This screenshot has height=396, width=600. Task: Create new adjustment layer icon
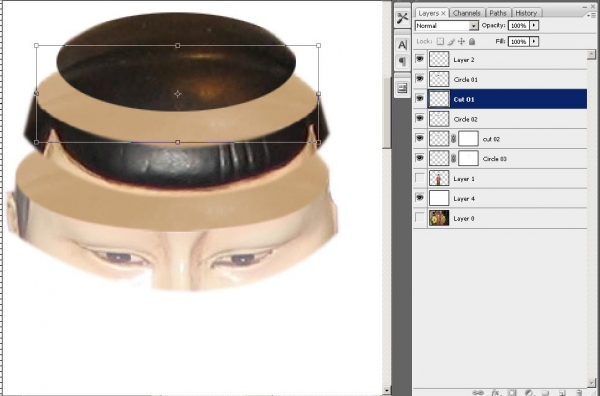point(529,392)
